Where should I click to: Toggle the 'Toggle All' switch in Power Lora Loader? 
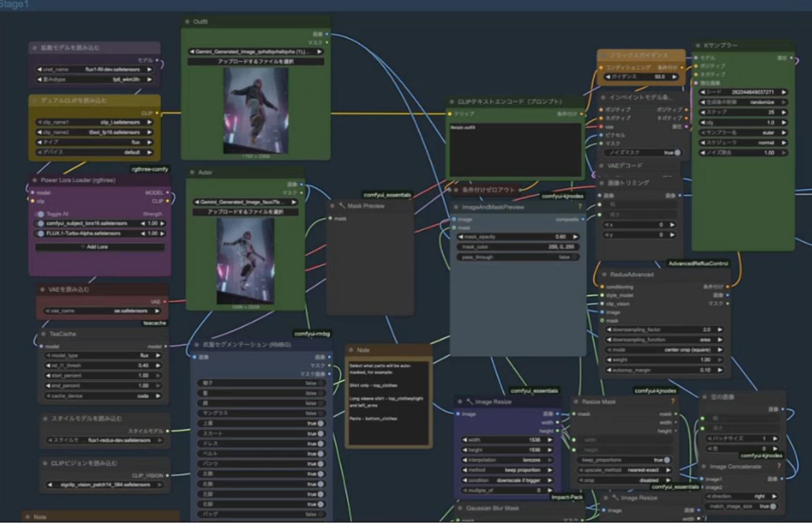(x=40, y=214)
